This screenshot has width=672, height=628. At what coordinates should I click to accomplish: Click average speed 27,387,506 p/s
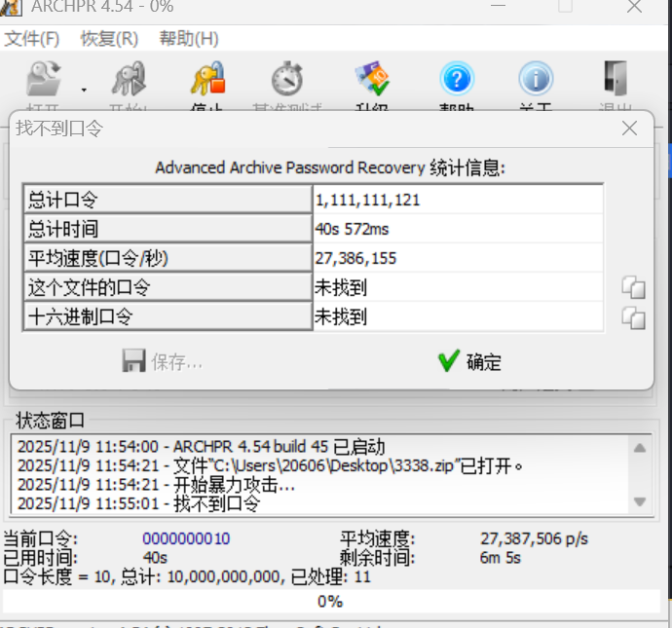(x=534, y=538)
